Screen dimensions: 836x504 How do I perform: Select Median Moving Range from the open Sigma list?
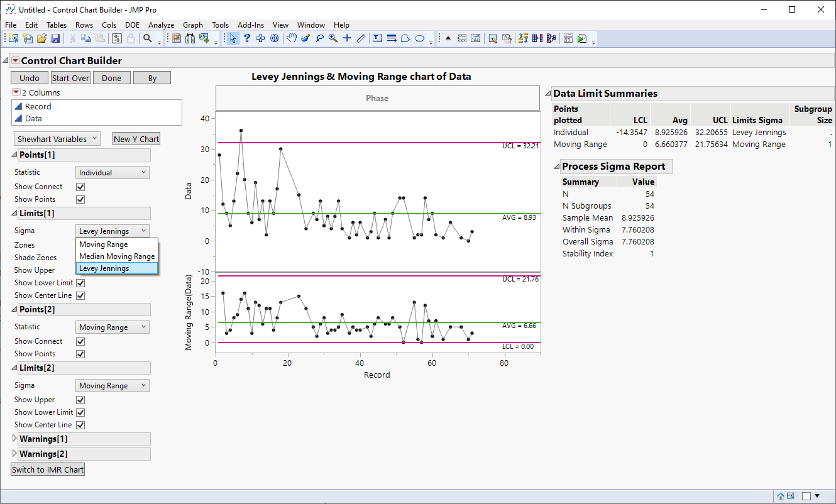coord(117,256)
